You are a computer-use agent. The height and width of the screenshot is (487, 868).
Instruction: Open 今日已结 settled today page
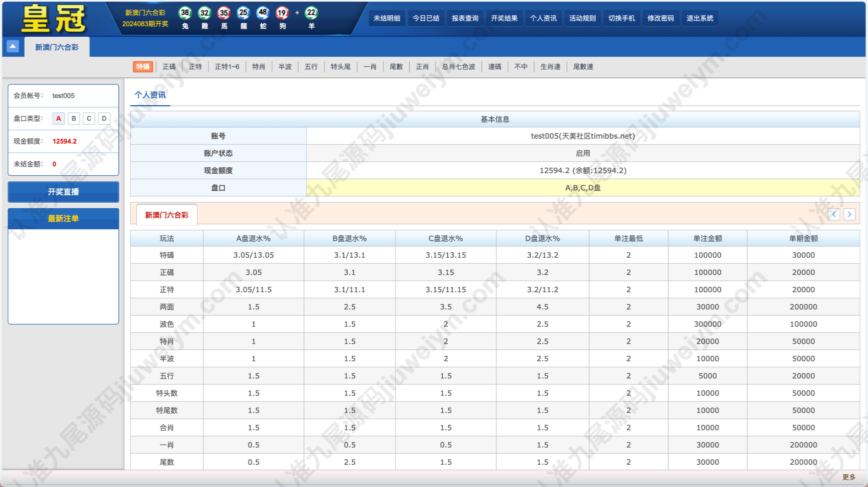(x=426, y=18)
